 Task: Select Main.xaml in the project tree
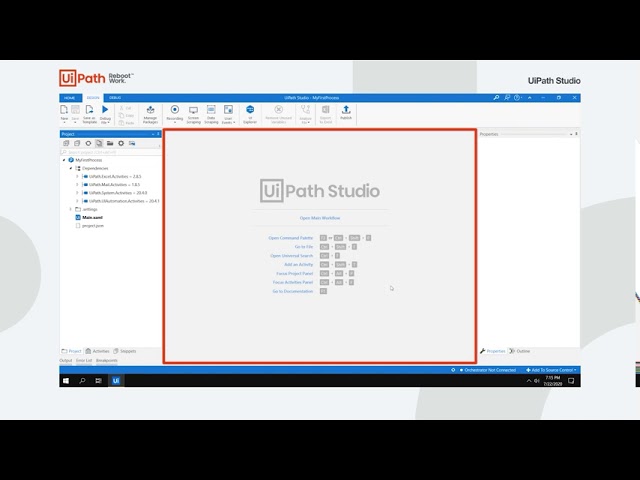(89, 218)
